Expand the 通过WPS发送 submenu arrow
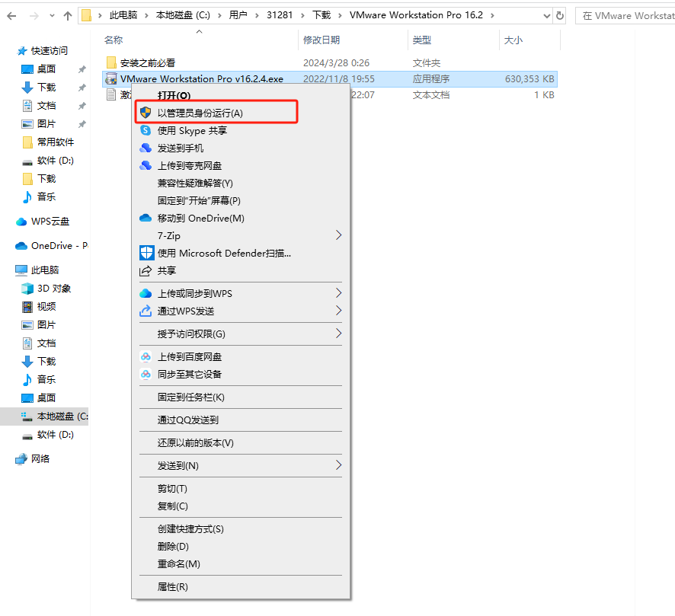This screenshot has width=675, height=616. (x=338, y=311)
